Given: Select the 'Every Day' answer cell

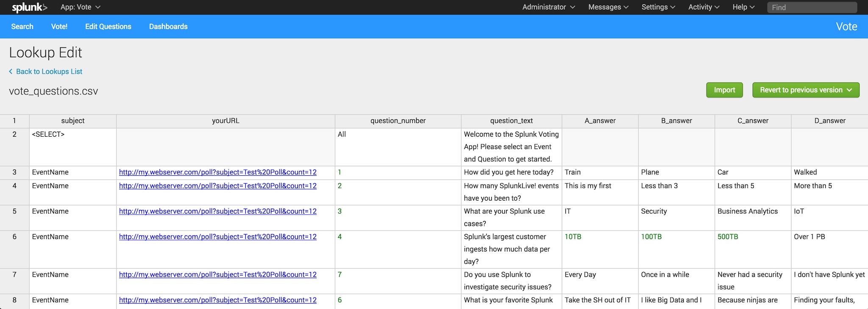Looking at the screenshot, I should pyautogui.click(x=600, y=281).
